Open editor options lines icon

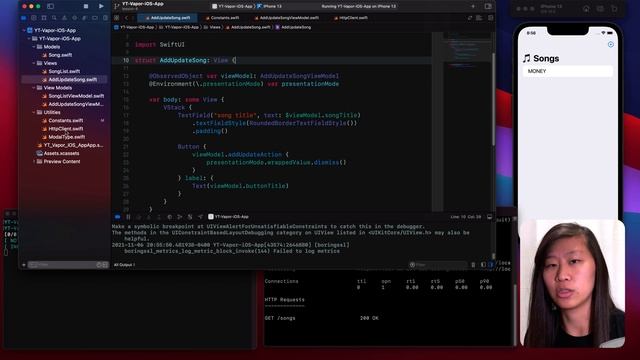pyautogui.click(x=479, y=18)
